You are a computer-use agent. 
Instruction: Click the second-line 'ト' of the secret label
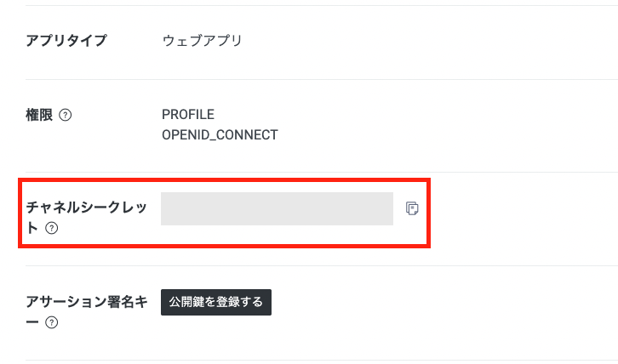(x=32, y=228)
